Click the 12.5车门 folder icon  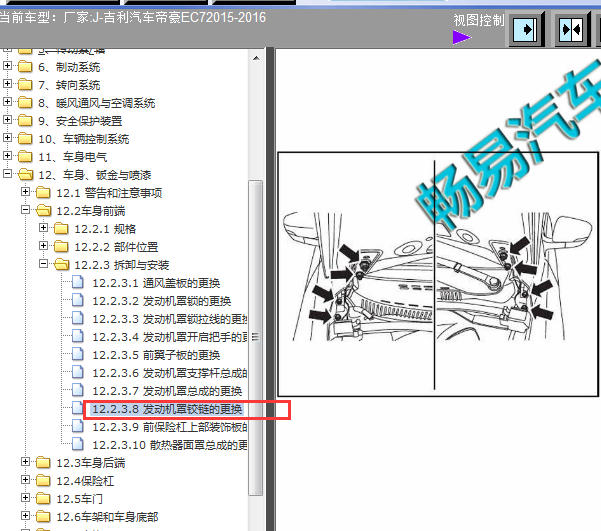pyautogui.click(x=43, y=498)
